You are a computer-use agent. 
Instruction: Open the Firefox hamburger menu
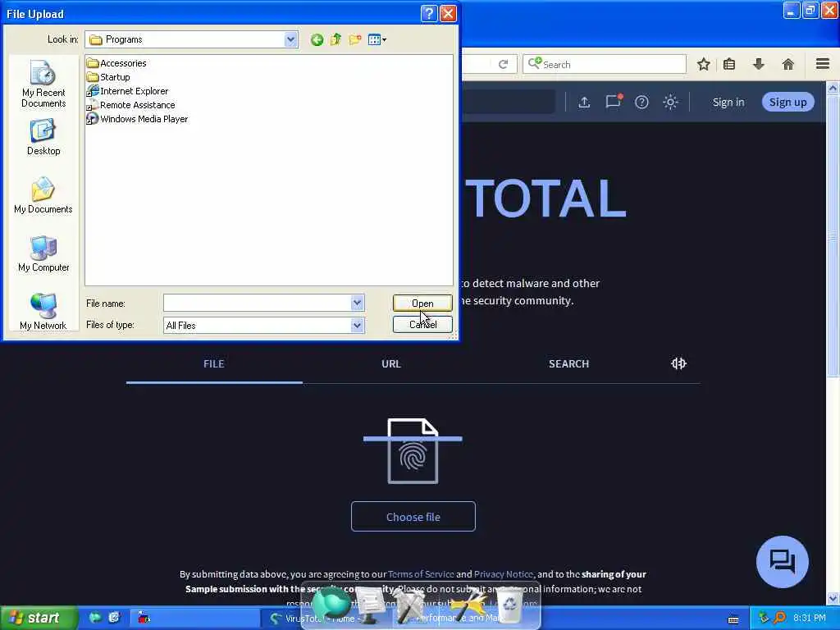[823, 64]
